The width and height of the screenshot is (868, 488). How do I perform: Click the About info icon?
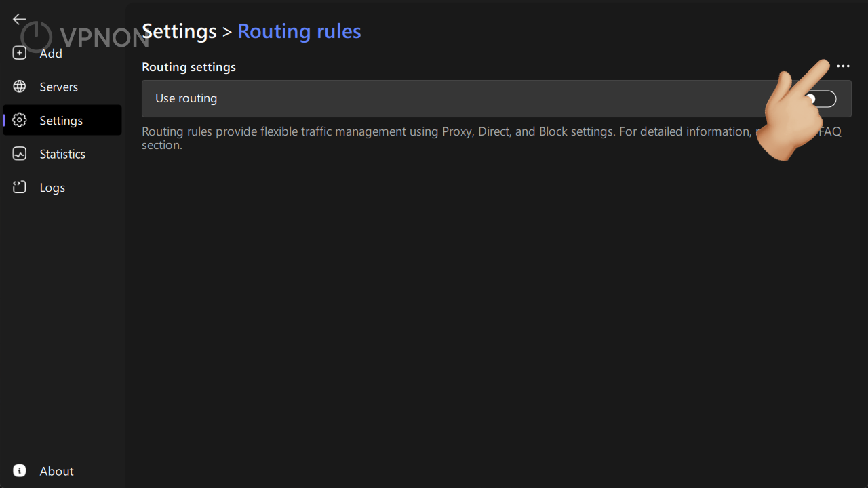tap(20, 470)
